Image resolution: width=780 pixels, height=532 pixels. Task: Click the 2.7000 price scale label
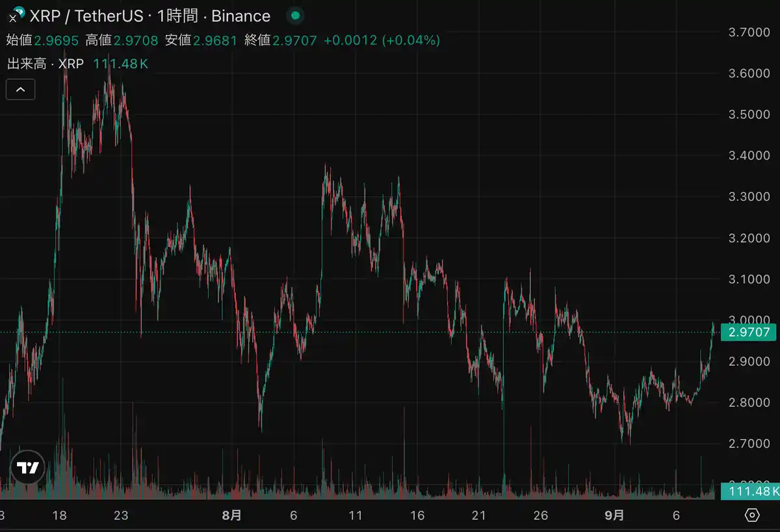click(749, 443)
